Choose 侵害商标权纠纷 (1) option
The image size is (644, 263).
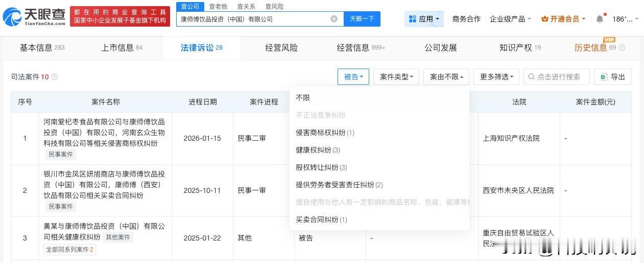click(379, 133)
